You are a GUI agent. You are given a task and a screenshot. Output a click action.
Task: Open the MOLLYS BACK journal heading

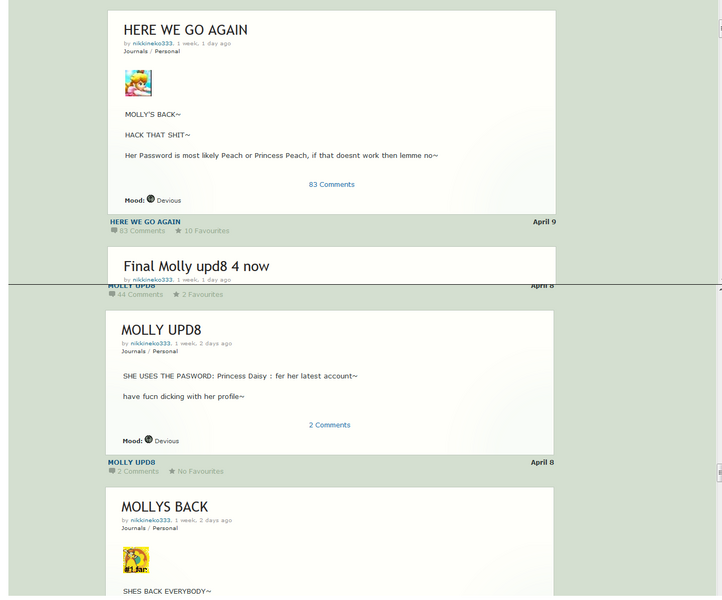pyautogui.click(x=164, y=507)
